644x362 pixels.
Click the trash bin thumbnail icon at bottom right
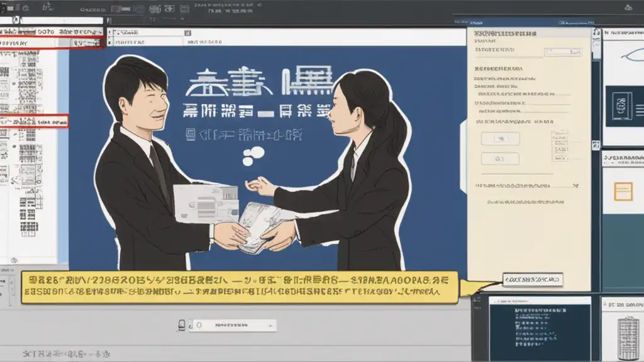628,338
